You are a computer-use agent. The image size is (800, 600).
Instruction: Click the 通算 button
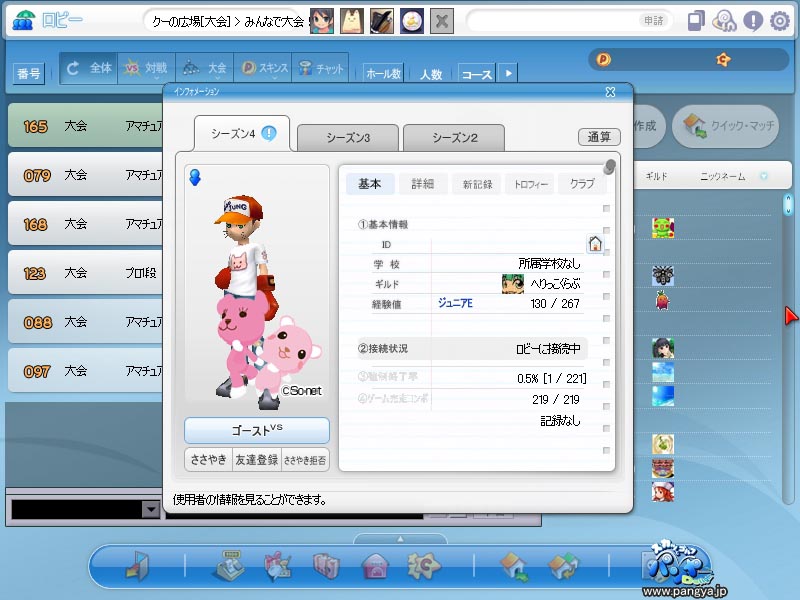click(x=599, y=137)
